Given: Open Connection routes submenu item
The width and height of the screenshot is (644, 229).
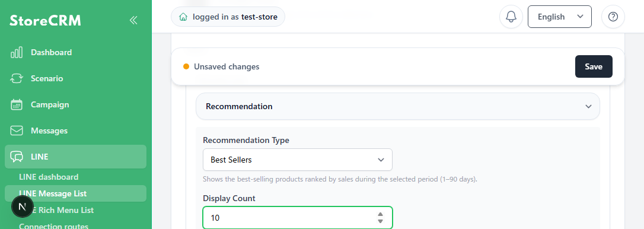Looking at the screenshot, I should [53, 226].
